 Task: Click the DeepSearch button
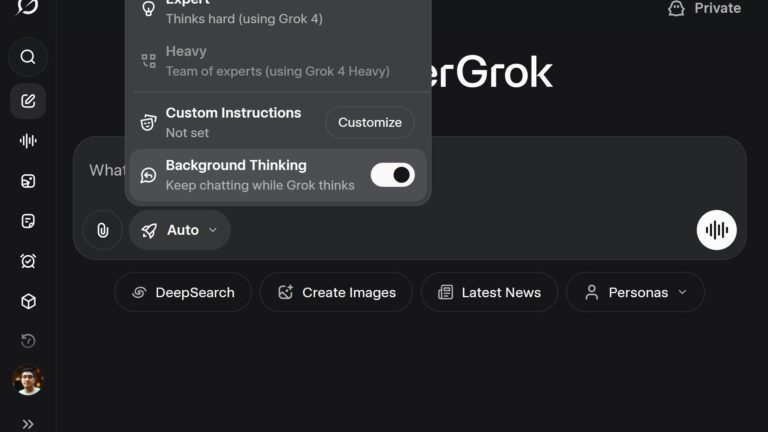coord(182,292)
